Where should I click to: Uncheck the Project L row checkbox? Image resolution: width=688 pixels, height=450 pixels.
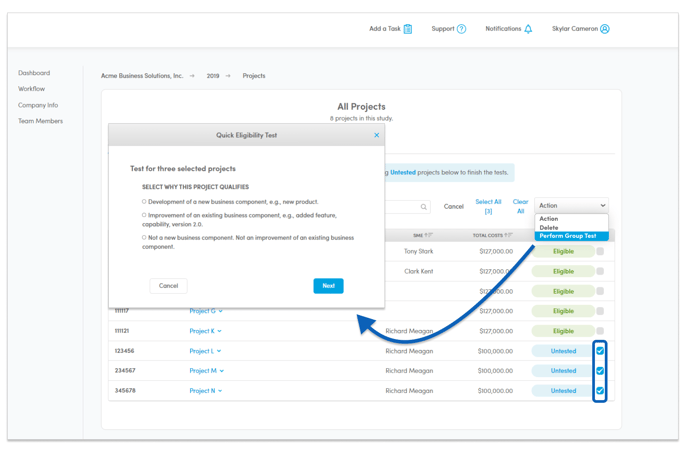[x=600, y=351]
